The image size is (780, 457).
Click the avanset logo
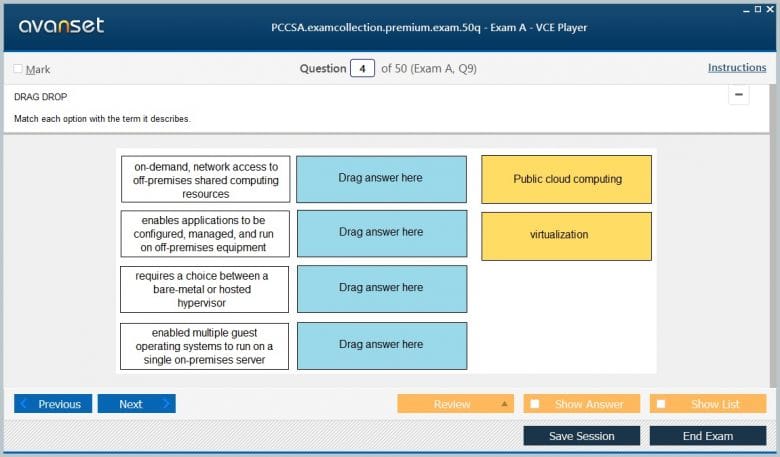61,25
